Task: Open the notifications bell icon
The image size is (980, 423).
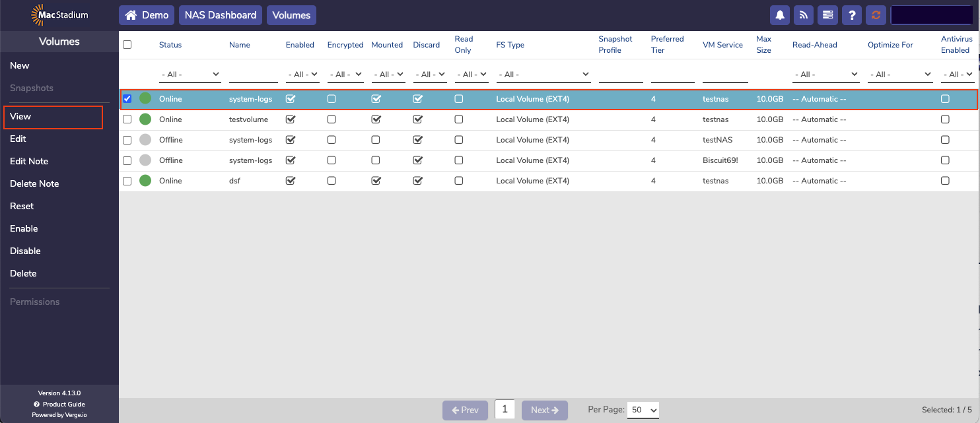Action: (x=779, y=15)
